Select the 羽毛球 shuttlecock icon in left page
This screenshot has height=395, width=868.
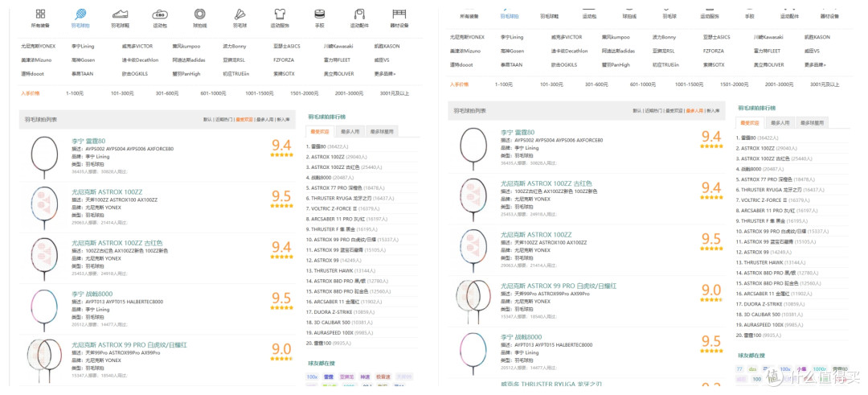[x=240, y=14]
